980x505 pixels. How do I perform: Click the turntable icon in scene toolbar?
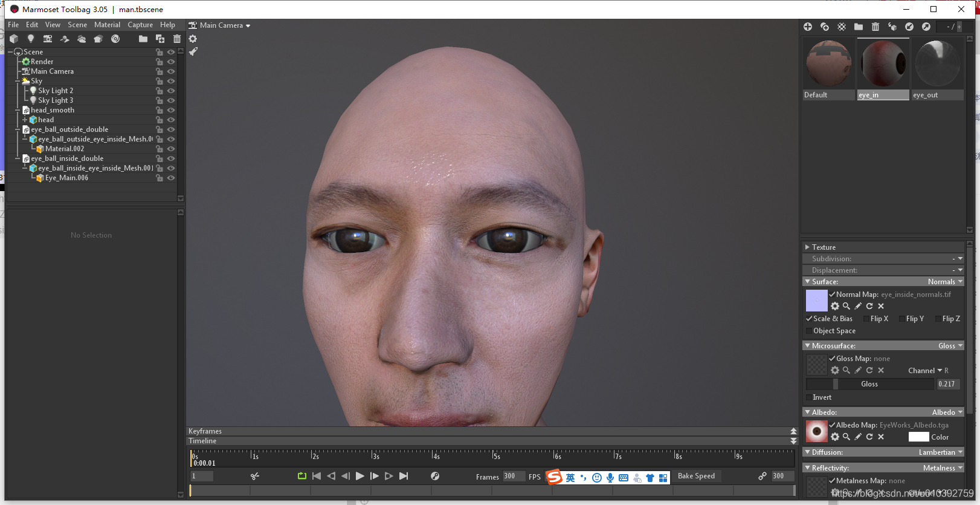(x=115, y=39)
